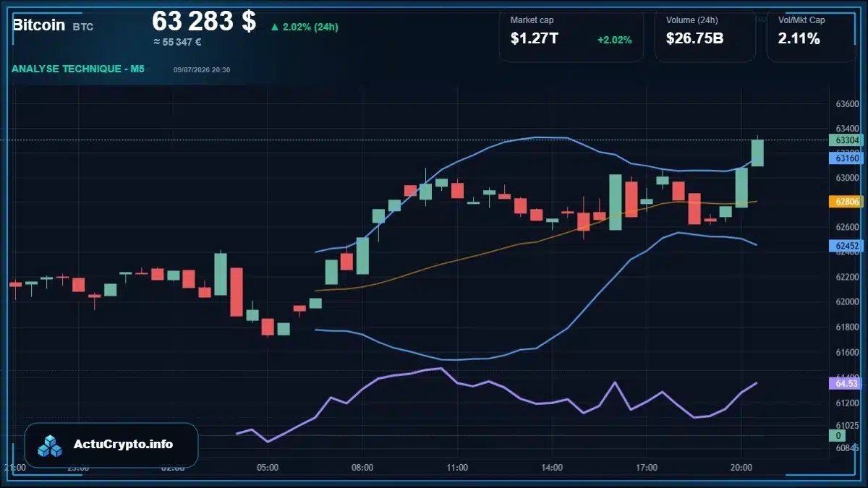Click the ActuCrypto.info cube logo icon
Viewport: 868px width, 488px height.
click(50, 445)
